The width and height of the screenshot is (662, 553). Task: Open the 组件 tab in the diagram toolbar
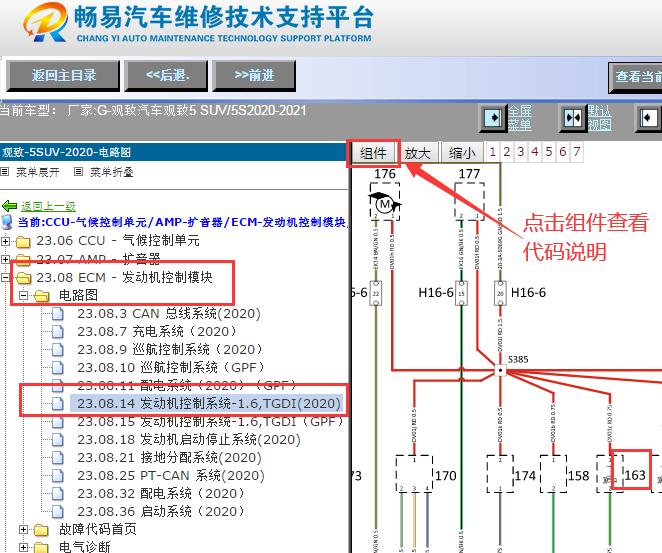(373, 153)
